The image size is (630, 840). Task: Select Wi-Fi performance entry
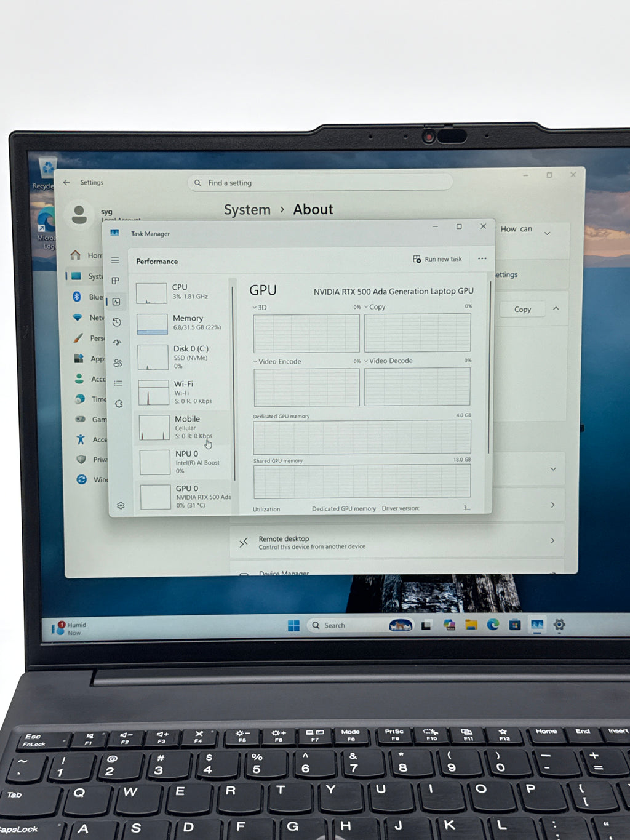[x=183, y=392]
